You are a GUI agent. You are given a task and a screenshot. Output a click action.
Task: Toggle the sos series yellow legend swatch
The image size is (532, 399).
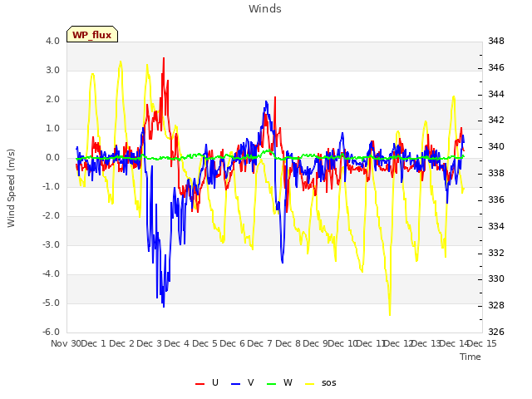tap(310, 384)
